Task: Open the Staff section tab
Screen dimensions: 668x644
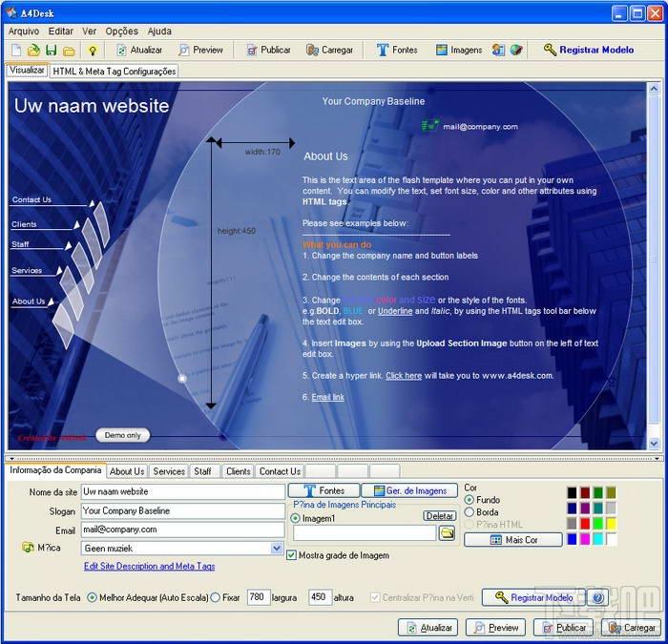Action: [202, 471]
